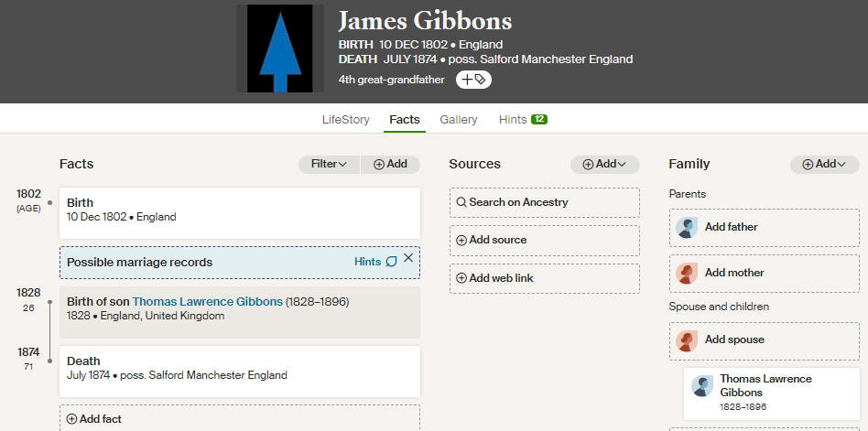Click Thomas Lawrence Gibbons avatar in Family
Viewport: 868px width, 431px height.
(x=703, y=386)
